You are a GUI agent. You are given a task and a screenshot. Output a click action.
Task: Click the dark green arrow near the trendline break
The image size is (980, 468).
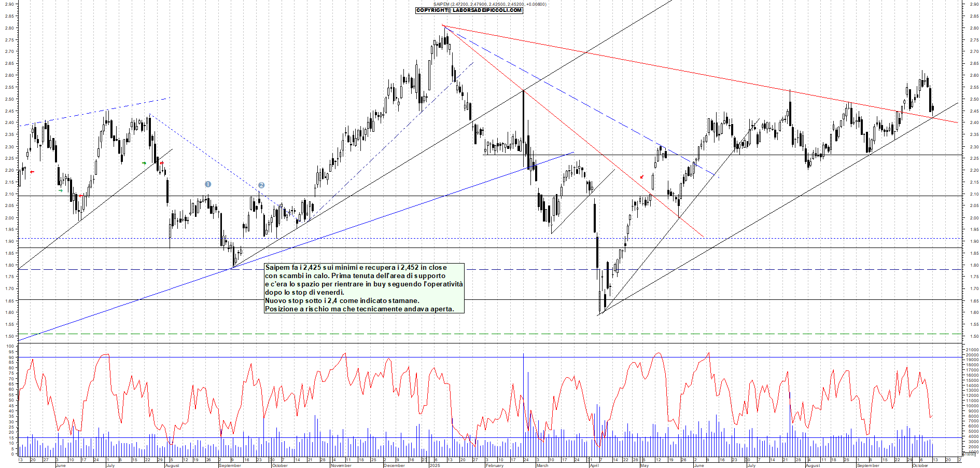(144, 163)
